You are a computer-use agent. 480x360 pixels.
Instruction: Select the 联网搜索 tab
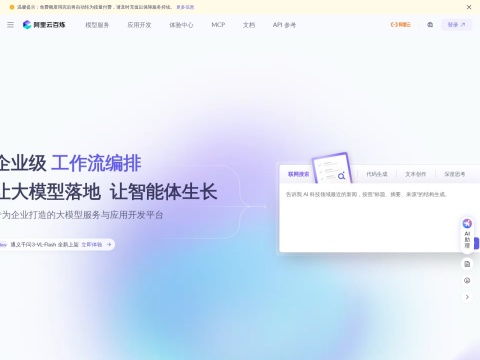click(x=299, y=174)
